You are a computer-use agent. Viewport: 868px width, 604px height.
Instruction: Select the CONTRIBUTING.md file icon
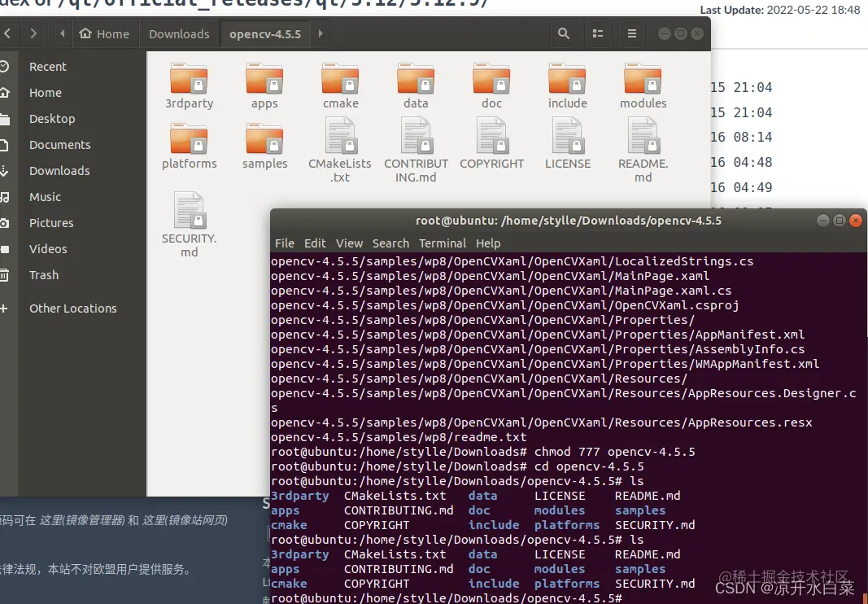[416, 136]
